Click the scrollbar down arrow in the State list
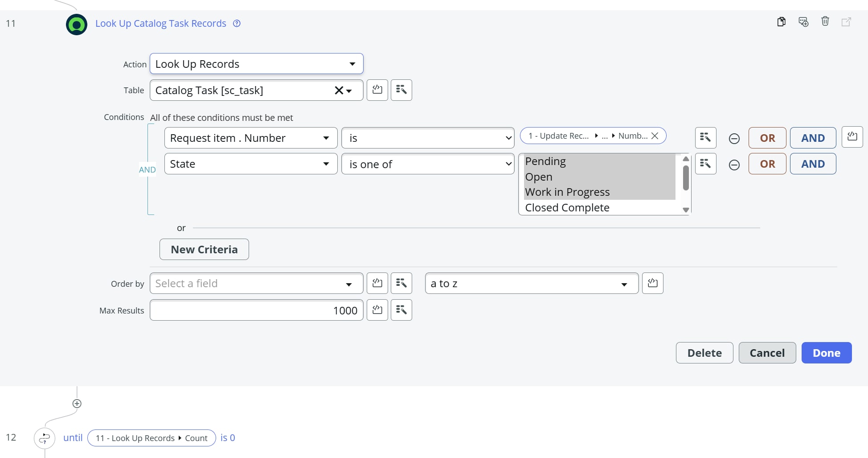Screen dimensions: 868x458 point(685,209)
